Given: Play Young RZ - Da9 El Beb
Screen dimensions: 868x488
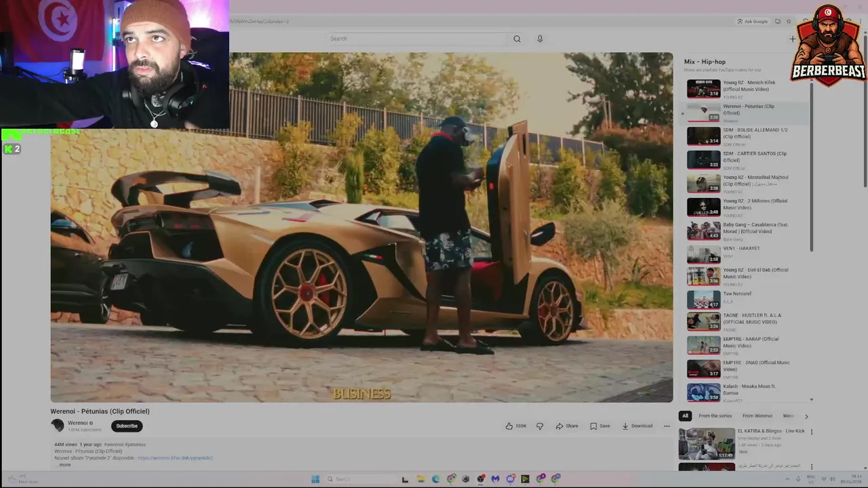Looking at the screenshot, I should (745, 276).
